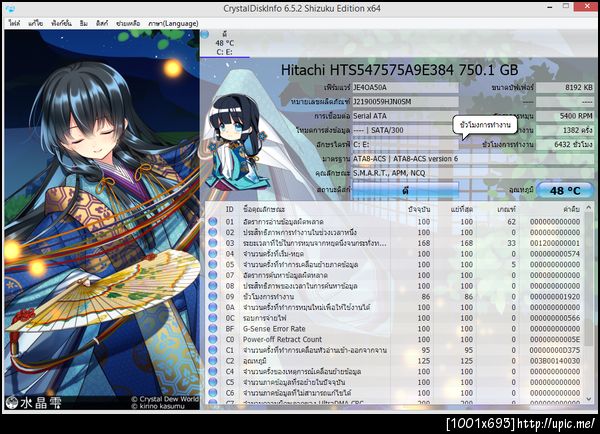
Task: Click the rotation rate value 5400 RPM
Action: click(565, 116)
